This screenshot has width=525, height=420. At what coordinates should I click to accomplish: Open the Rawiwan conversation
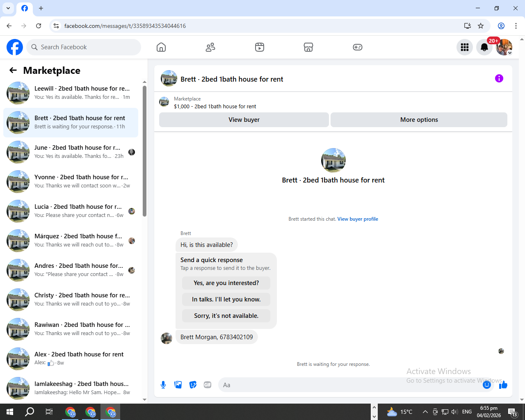[71, 329]
